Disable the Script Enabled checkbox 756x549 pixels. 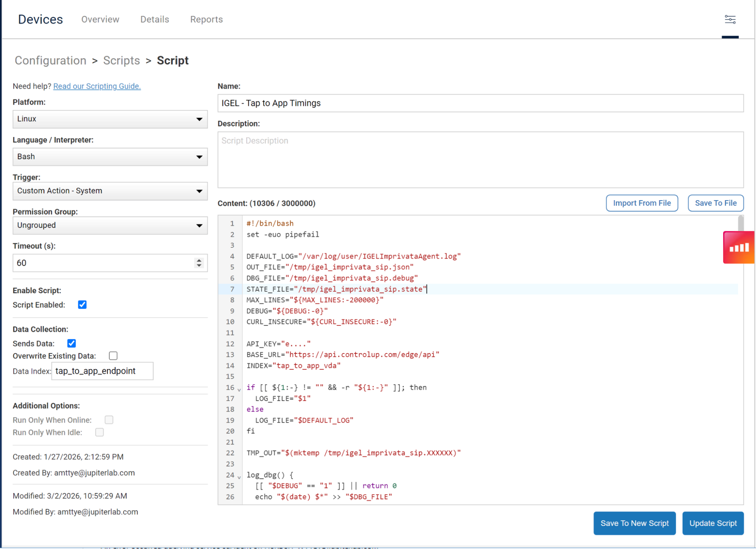click(x=82, y=305)
